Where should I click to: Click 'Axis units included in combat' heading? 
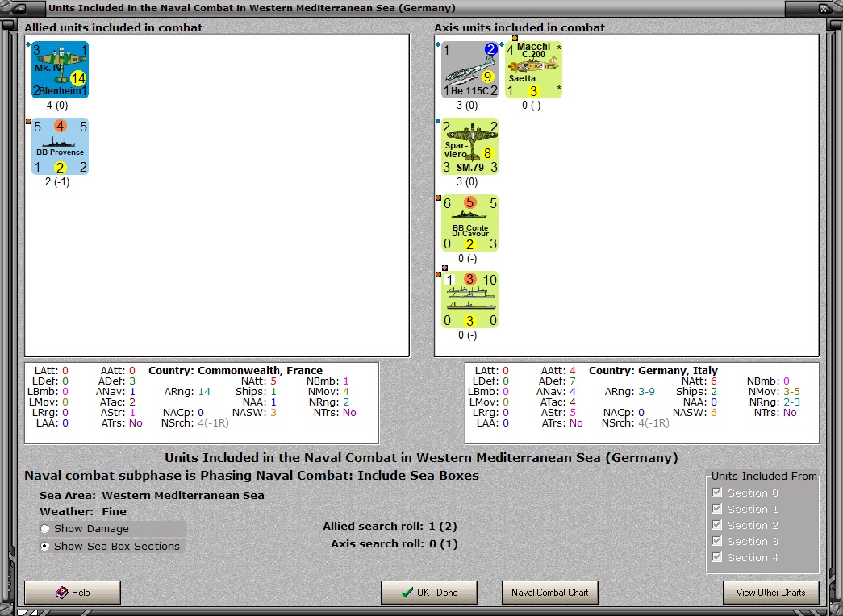[520, 27]
